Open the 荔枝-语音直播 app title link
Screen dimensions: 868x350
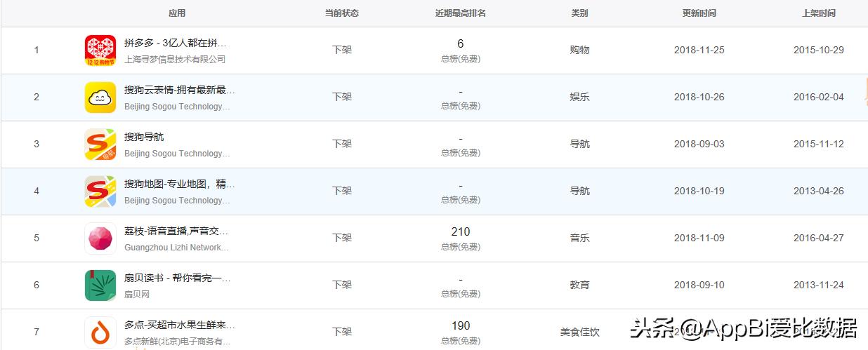pyautogui.click(x=176, y=231)
